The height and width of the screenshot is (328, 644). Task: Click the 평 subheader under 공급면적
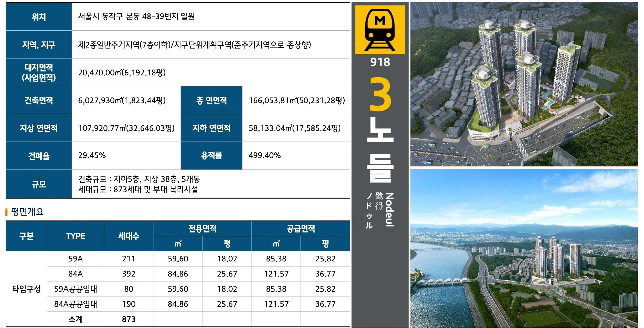click(x=325, y=244)
